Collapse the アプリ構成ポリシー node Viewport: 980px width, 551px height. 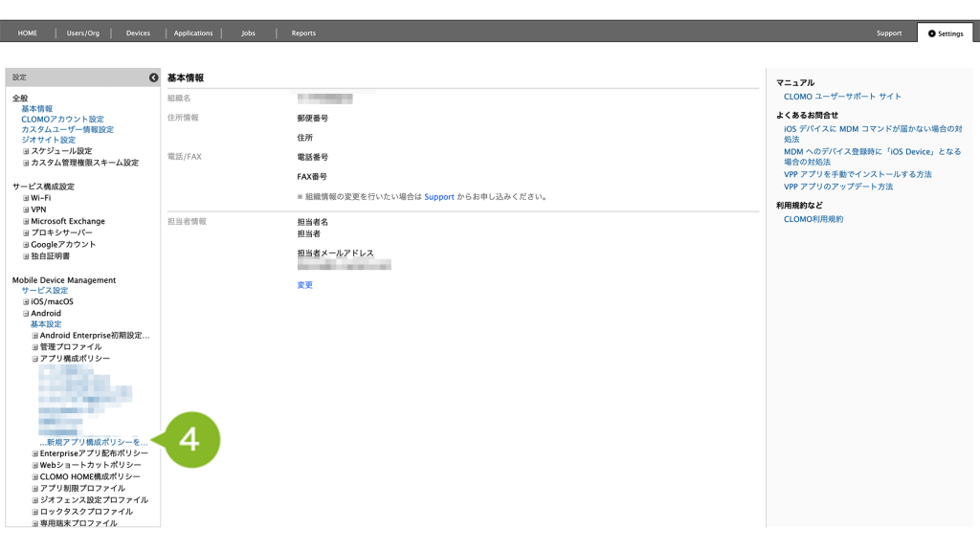coord(35,359)
